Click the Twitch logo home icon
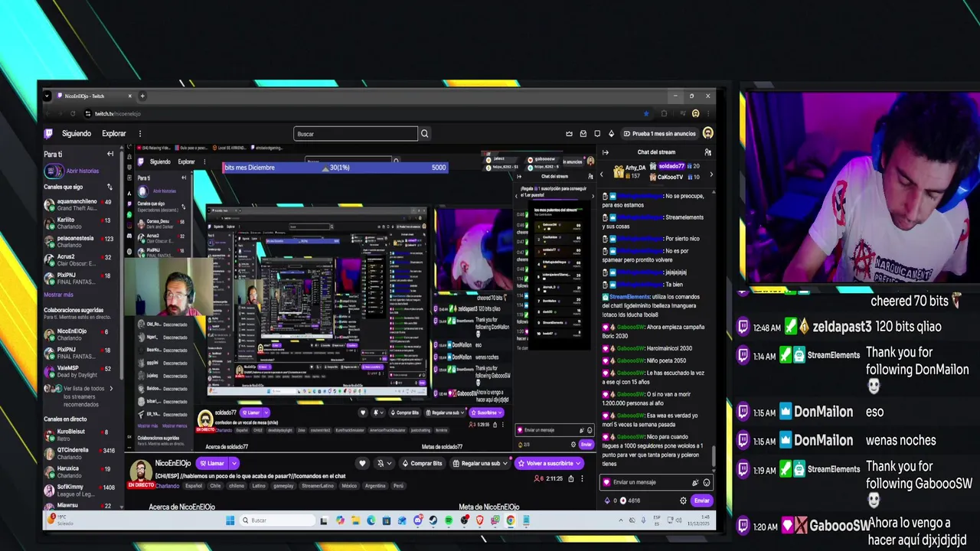980x551 pixels. (x=49, y=133)
